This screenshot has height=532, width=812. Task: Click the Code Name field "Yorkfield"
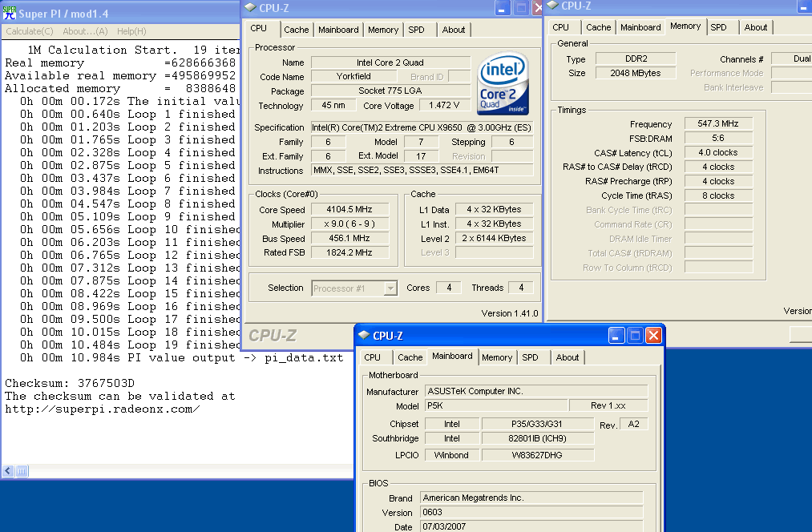tap(353, 77)
